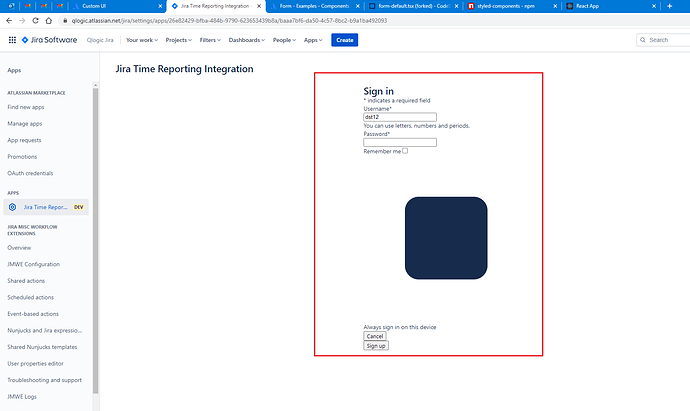Open OAuth credentials page
Viewport: 690px width, 411px height.
click(x=30, y=173)
